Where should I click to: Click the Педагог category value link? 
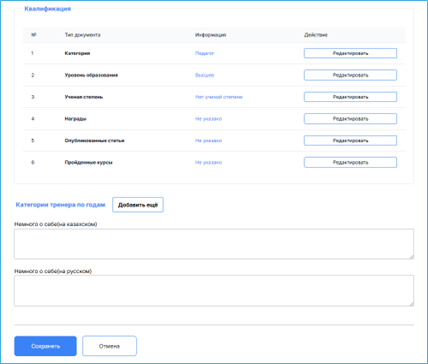pyautogui.click(x=204, y=53)
